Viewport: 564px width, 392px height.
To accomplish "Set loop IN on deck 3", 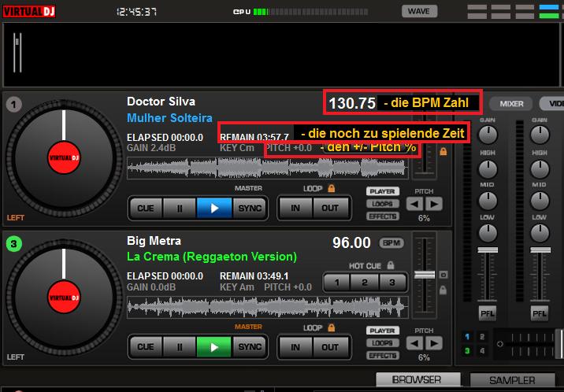I will [295, 347].
